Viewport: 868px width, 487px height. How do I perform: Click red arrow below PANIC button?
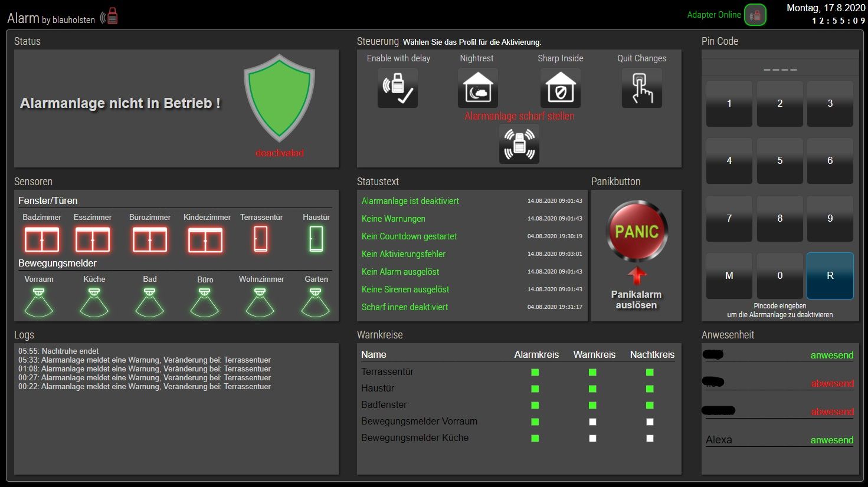(x=637, y=276)
